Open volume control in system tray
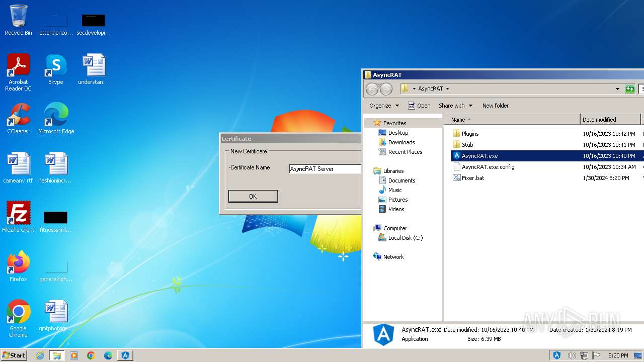Screen dimensions: 644x362 tap(572, 355)
